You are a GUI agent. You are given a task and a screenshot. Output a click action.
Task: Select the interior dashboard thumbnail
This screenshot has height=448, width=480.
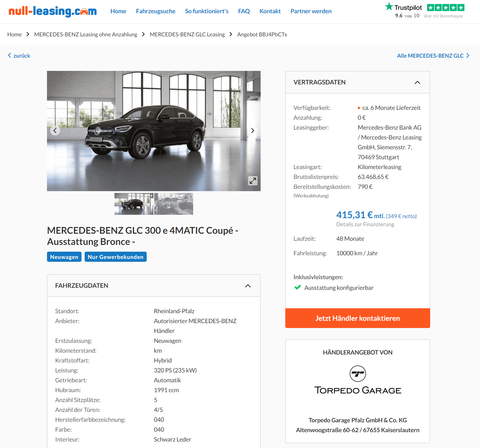coord(174,204)
